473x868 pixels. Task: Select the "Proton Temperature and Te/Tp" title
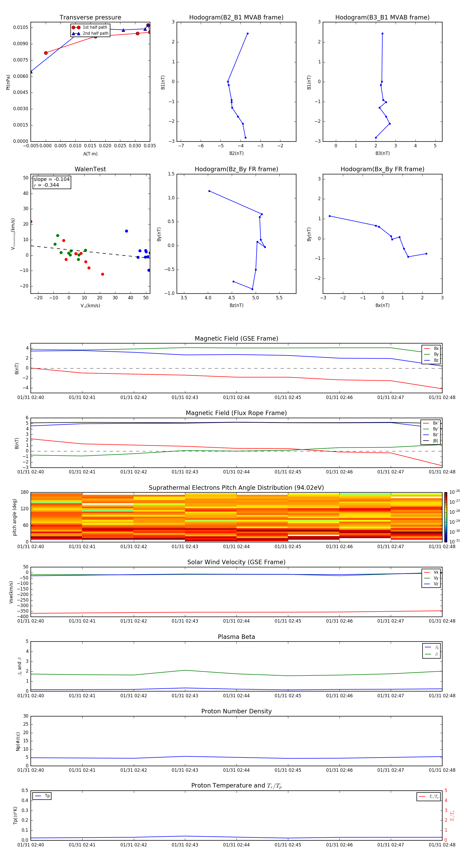[x=236, y=786]
